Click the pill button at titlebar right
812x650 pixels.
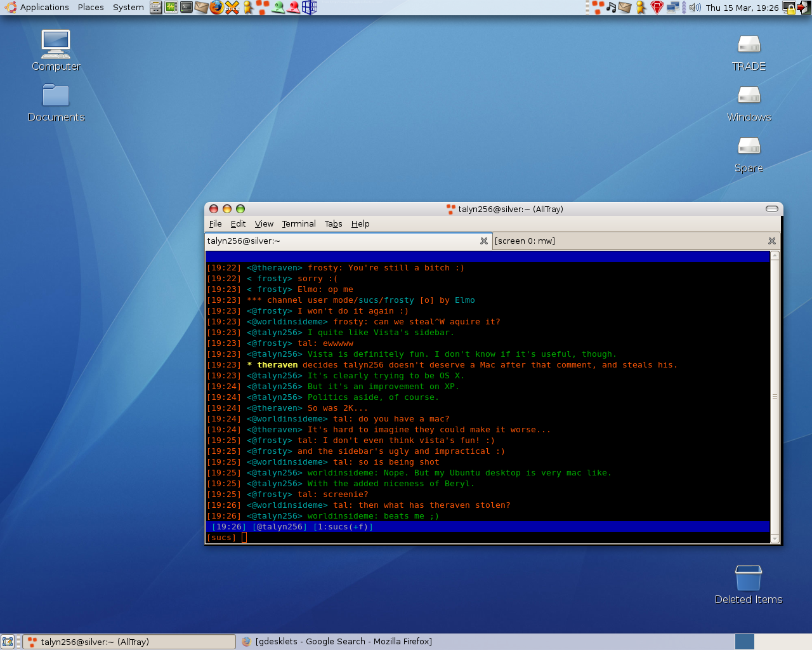[772, 209]
